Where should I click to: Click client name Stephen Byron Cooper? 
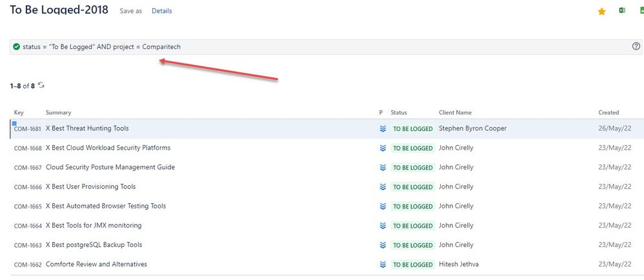(473, 128)
